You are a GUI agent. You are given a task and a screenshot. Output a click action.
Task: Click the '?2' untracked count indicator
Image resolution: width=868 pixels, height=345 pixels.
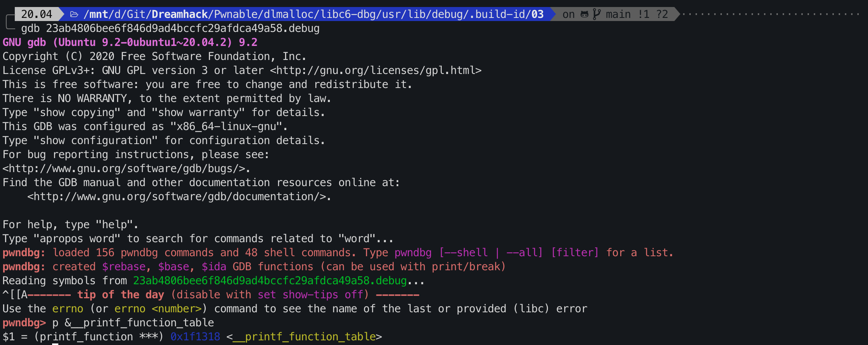click(x=662, y=14)
